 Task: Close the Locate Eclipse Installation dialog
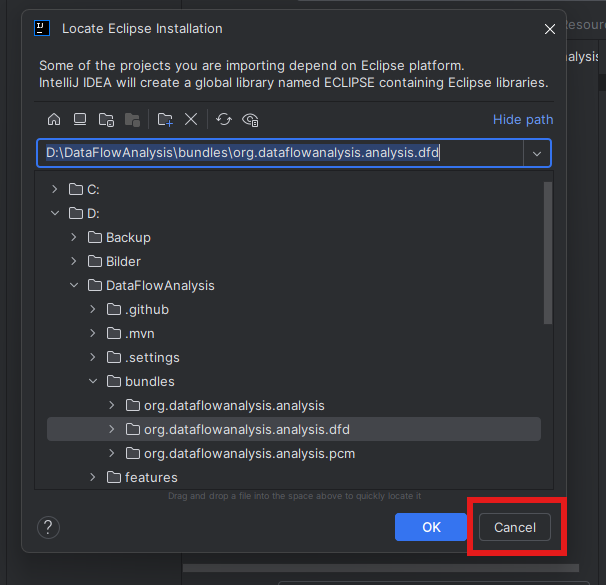pyautogui.click(x=550, y=29)
